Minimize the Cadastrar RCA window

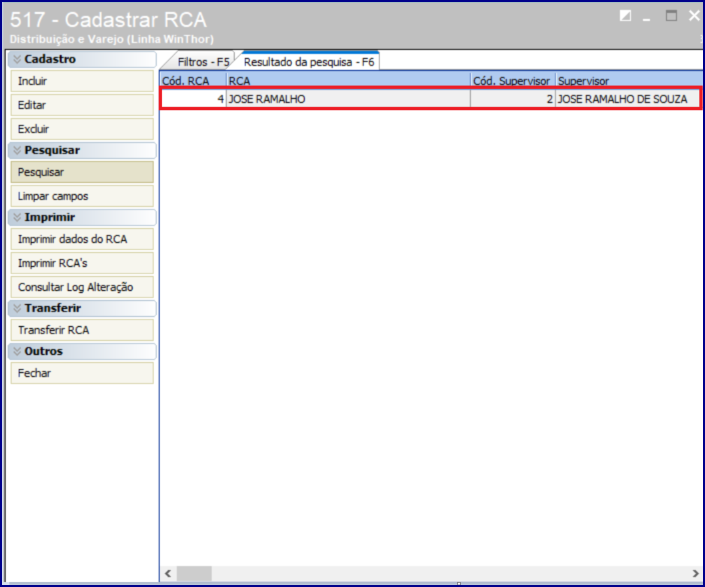click(x=647, y=18)
